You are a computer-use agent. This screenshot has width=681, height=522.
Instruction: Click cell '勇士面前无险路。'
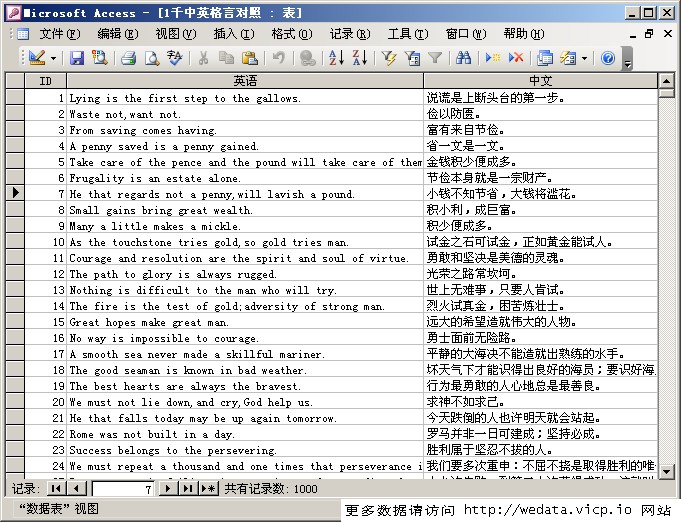point(541,338)
